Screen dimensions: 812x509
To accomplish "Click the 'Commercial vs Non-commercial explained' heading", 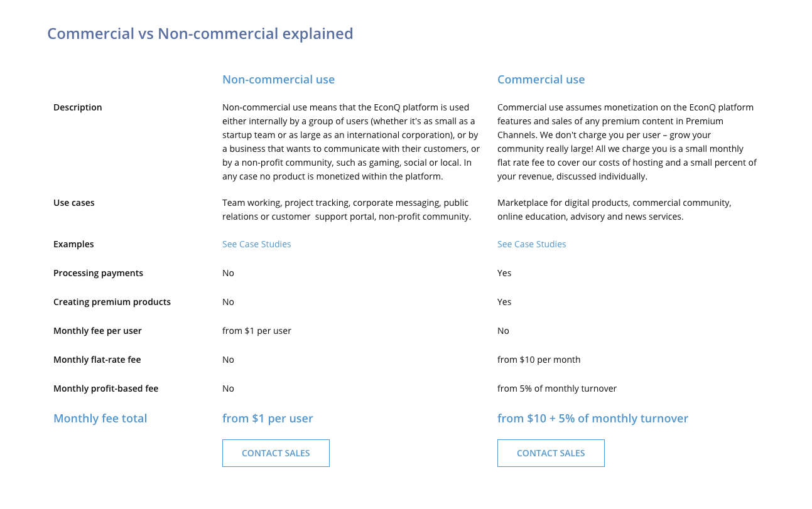I will 200,33.
